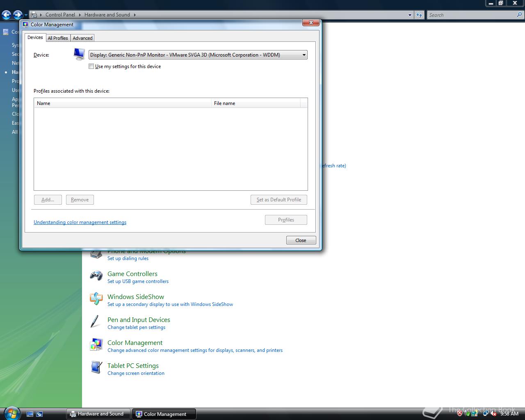525x420 pixels.
Task: Switch to the Advanced tab
Action: pyautogui.click(x=82, y=38)
